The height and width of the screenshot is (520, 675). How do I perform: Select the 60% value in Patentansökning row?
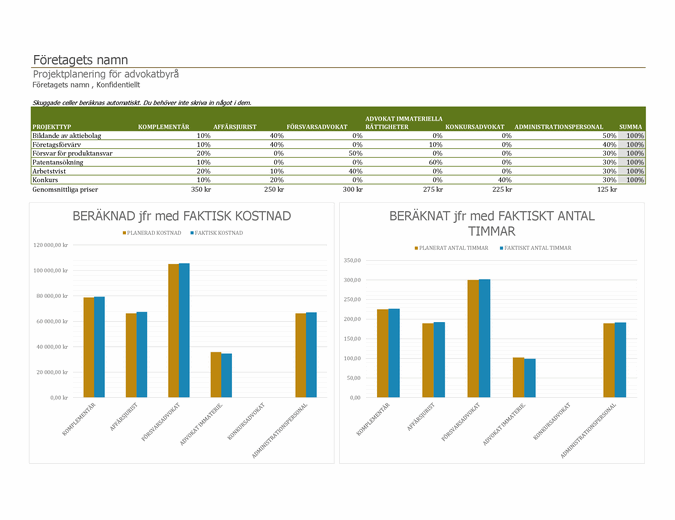pyautogui.click(x=435, y=162)
